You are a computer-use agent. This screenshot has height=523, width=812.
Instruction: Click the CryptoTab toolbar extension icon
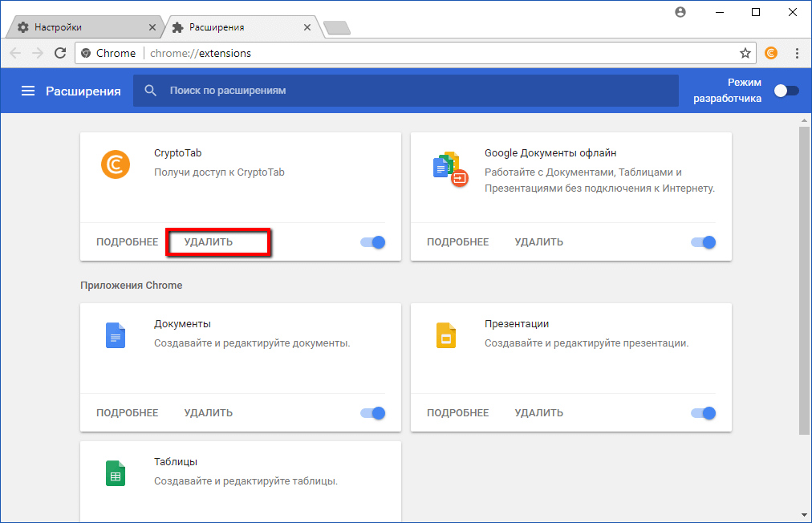(x=771, y=53)
